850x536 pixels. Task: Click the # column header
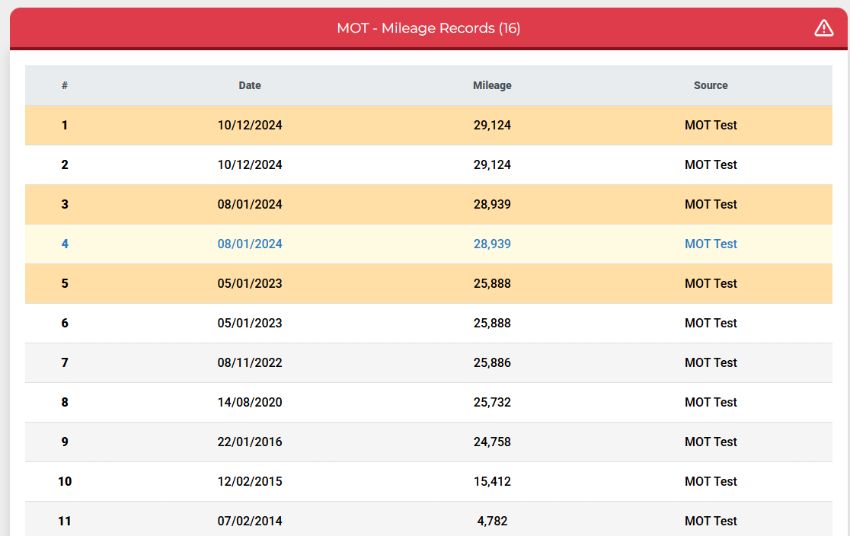tap(65, 85)
